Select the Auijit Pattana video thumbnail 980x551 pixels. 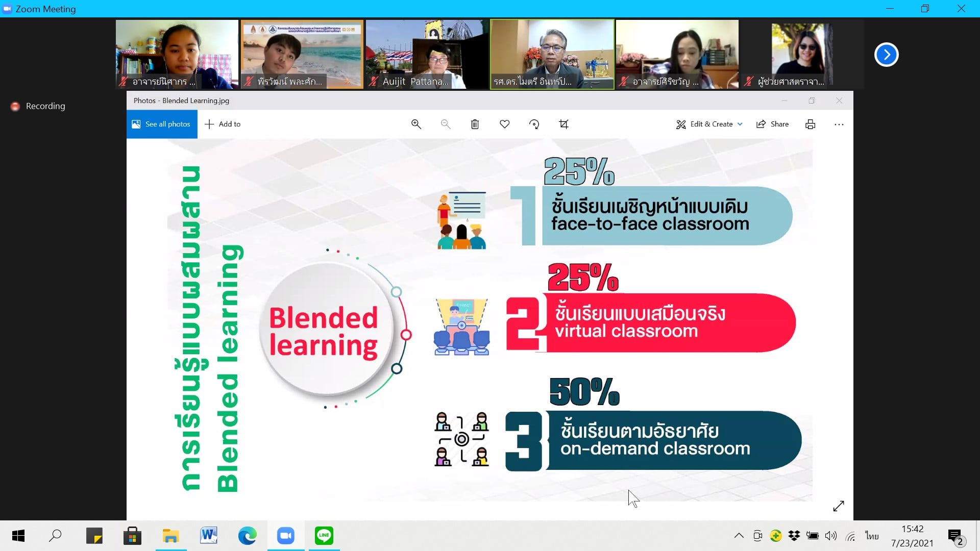[x=427, y=54]
